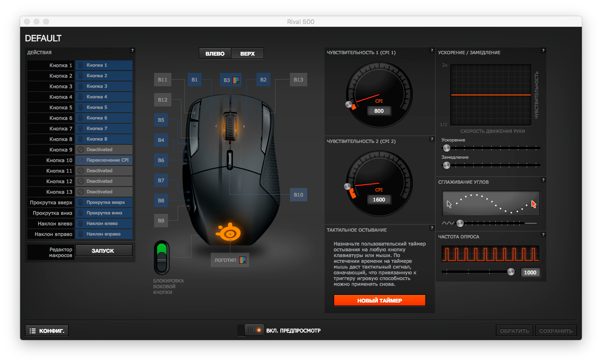Focus the CPI 2 value field showing 1600
The width and height of the screenshot is (602, 364).
pyautogui.click(x=379, y=200)
